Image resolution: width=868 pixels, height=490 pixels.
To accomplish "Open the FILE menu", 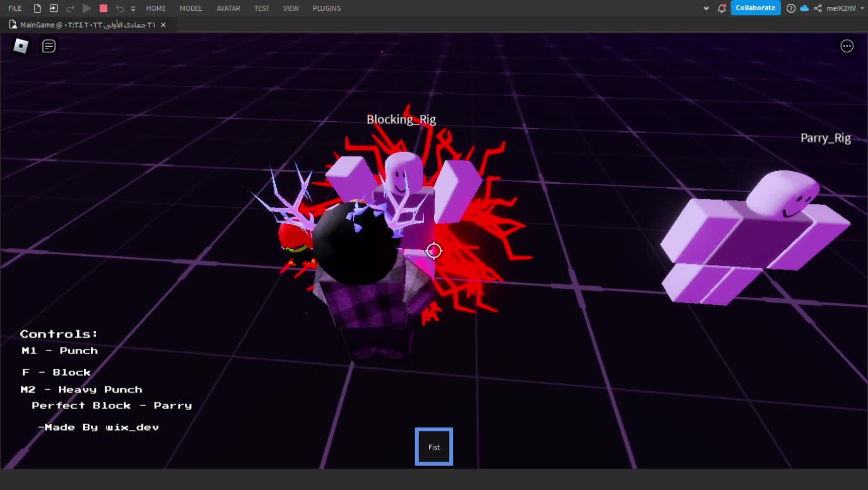I will tap(15, 8).
